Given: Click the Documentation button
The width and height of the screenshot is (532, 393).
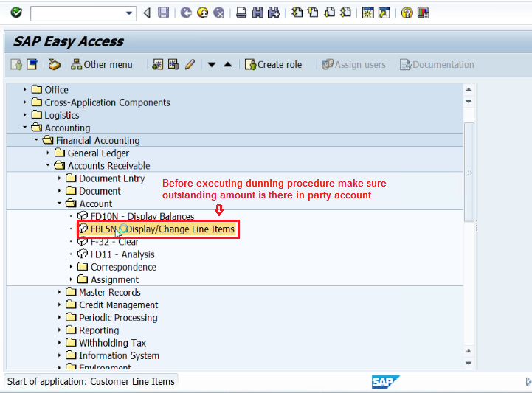Looking at the screenshot, I should click(437, 64).
